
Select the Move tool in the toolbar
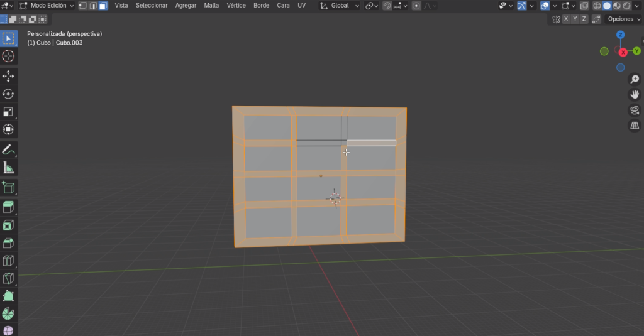coord(9,76)
